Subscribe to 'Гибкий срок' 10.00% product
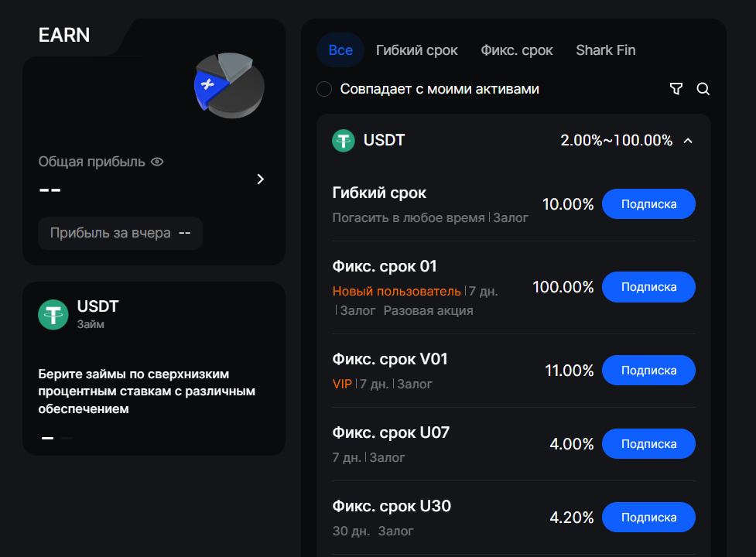 coord(648,204)
